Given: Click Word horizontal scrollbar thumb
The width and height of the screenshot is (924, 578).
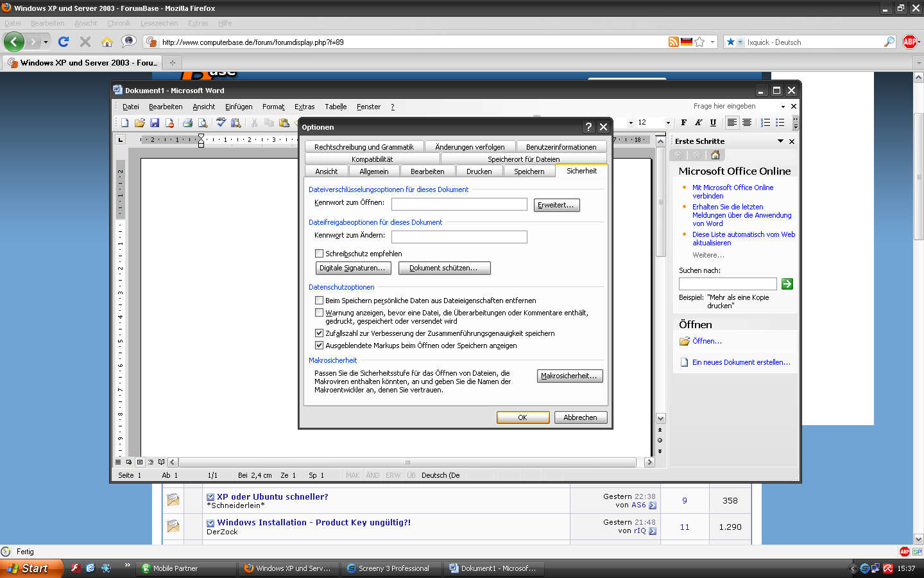Looking at the screenshot, I should coord(407,462).
